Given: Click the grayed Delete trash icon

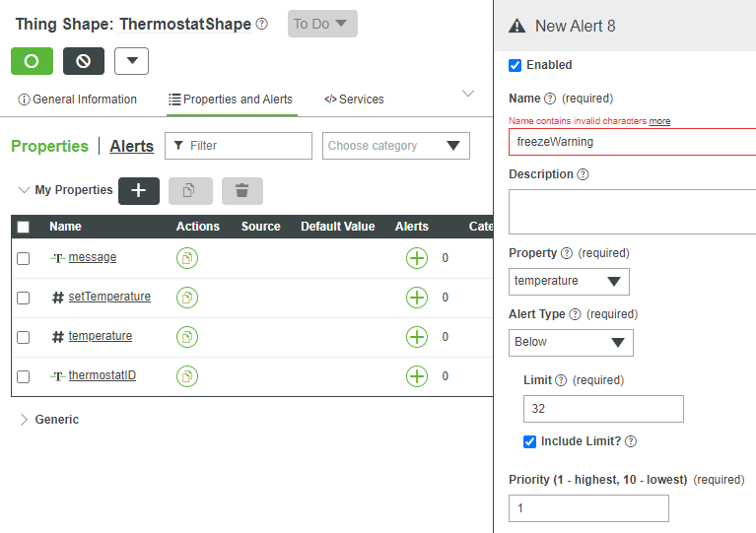Looking at the screenshot, I should click(x=241, y=191).
